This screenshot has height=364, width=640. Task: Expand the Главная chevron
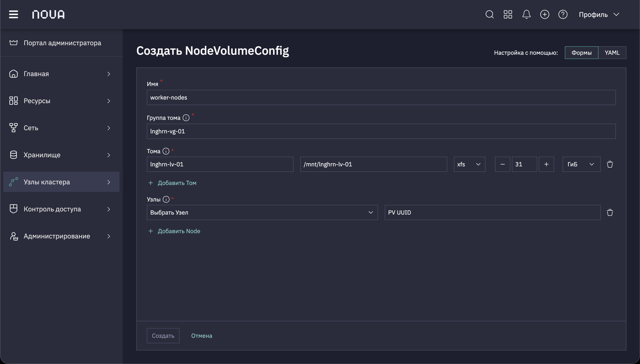(x=109, y=74)
